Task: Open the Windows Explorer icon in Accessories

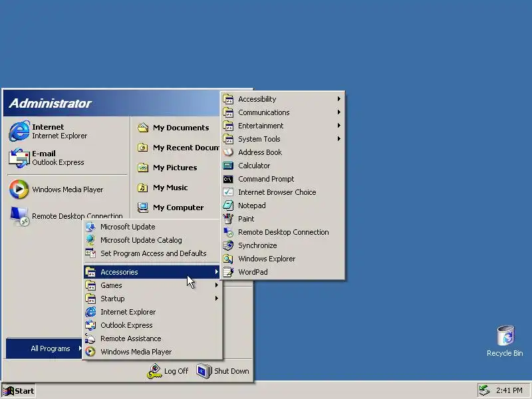Action: tap(228, 259)
